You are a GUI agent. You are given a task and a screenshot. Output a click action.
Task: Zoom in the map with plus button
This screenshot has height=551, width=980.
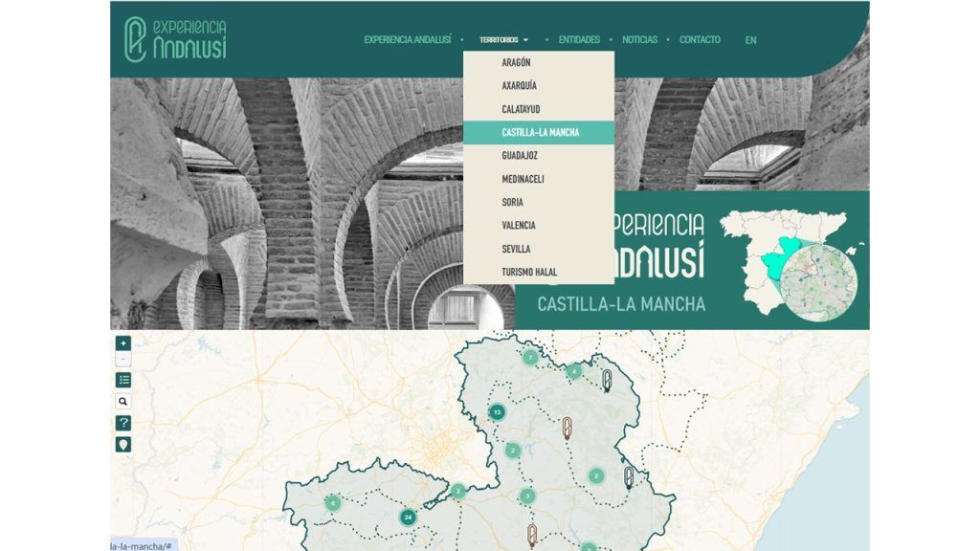pyautogui.click(x=123, y=343)
